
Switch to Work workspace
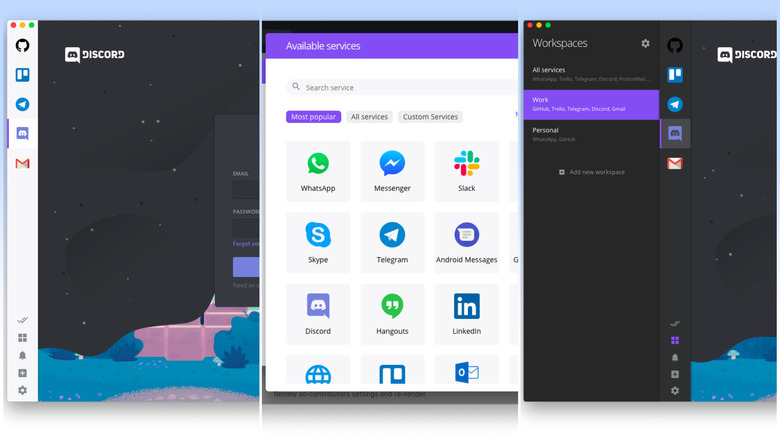(x=591, y=105)
